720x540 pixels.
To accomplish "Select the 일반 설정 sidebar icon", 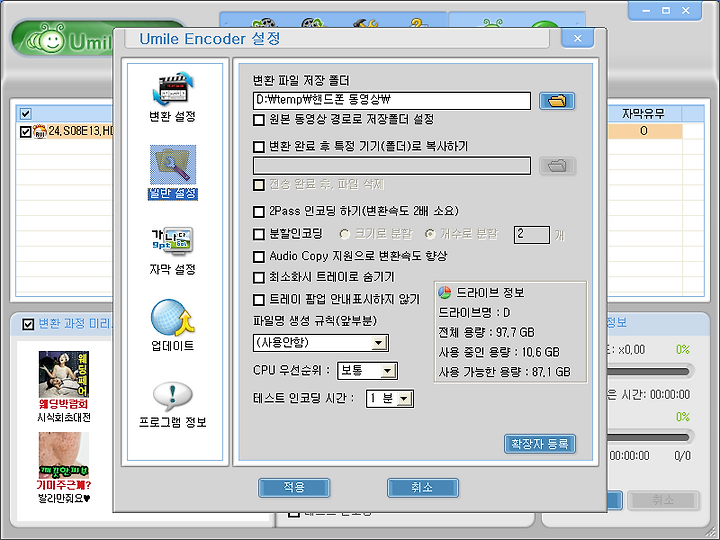I will (173, 165).
